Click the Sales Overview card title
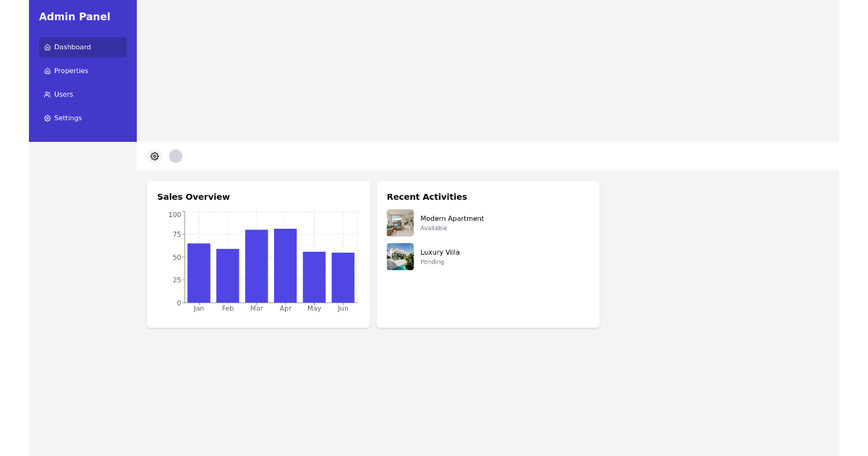Image resolution: width=868 pixels, height=456 pixels. pyautogui.click(x=194, y=197)
